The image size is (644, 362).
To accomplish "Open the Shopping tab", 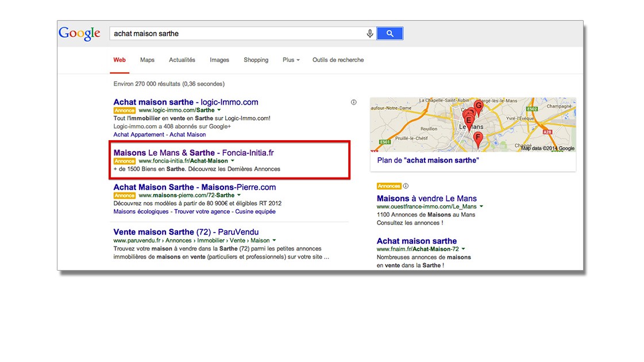I will pyautogui.click(x=256, y=60).
